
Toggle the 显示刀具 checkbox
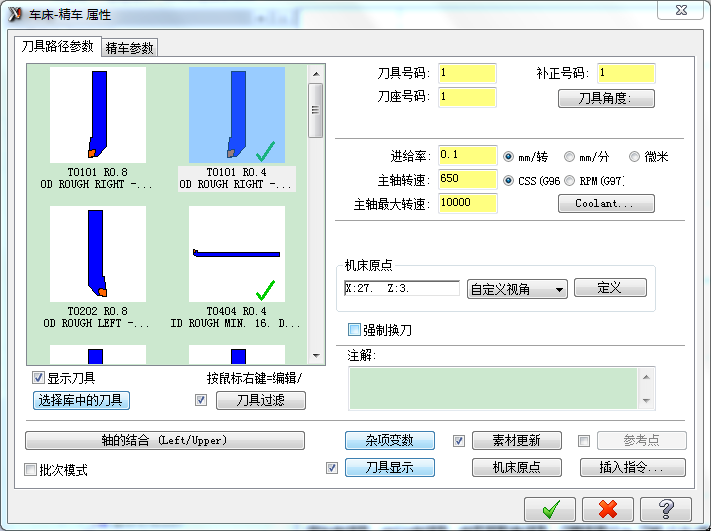coord(38,378)
